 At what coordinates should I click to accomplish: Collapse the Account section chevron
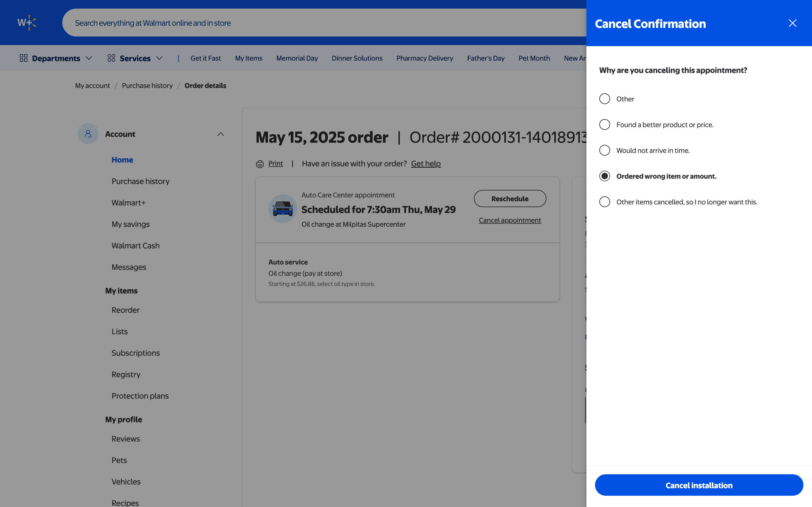pyautogui.click(x=220, y=134)
